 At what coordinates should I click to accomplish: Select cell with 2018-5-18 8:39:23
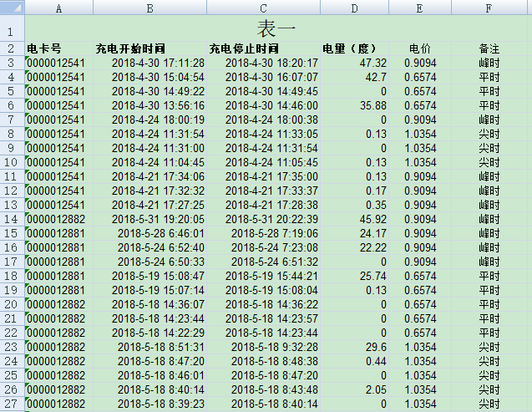149,404
